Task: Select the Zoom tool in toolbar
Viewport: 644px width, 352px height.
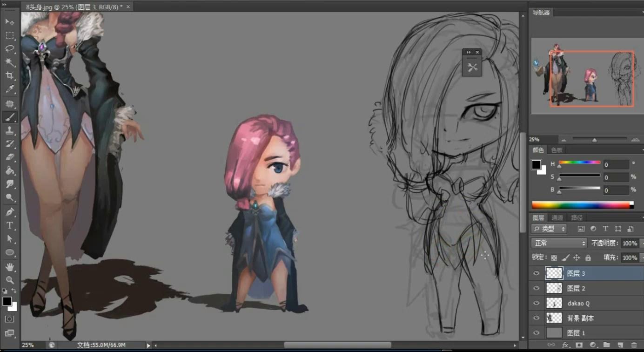Action: (9, 280)
